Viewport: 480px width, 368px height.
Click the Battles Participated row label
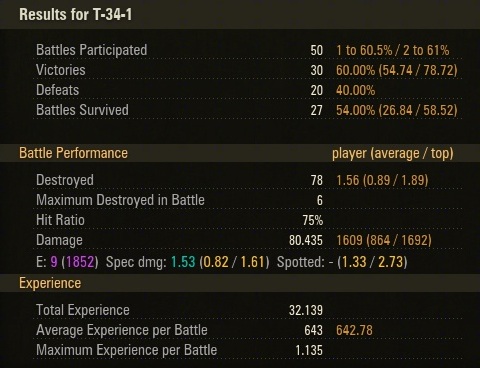(92, 50)
